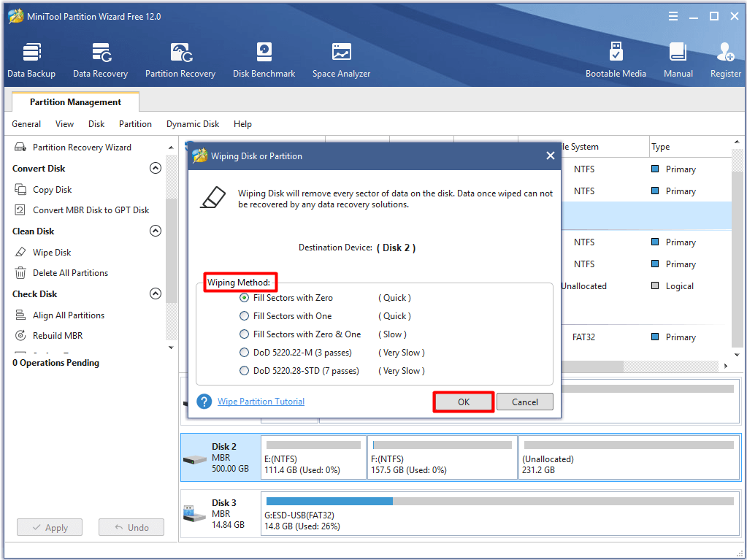This screenshot has height=560, width=747.
Task: Click the Align All Partitions icon
Action: point(20,315)
